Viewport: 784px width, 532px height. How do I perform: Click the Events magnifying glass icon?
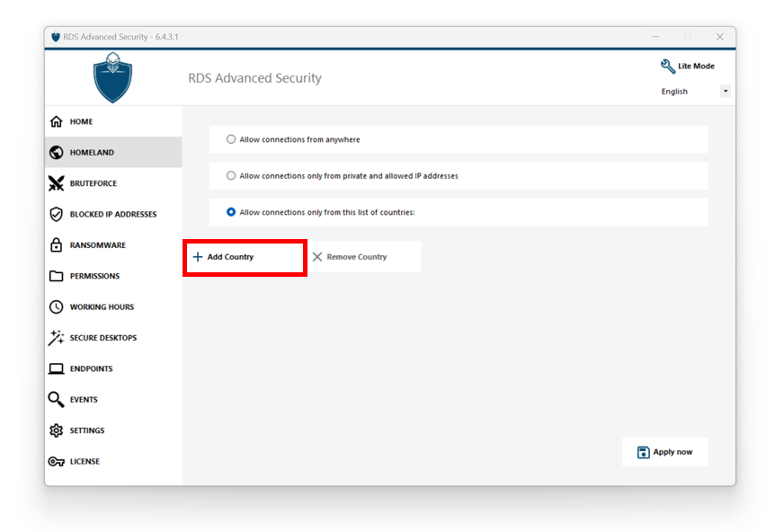[56, 400]
